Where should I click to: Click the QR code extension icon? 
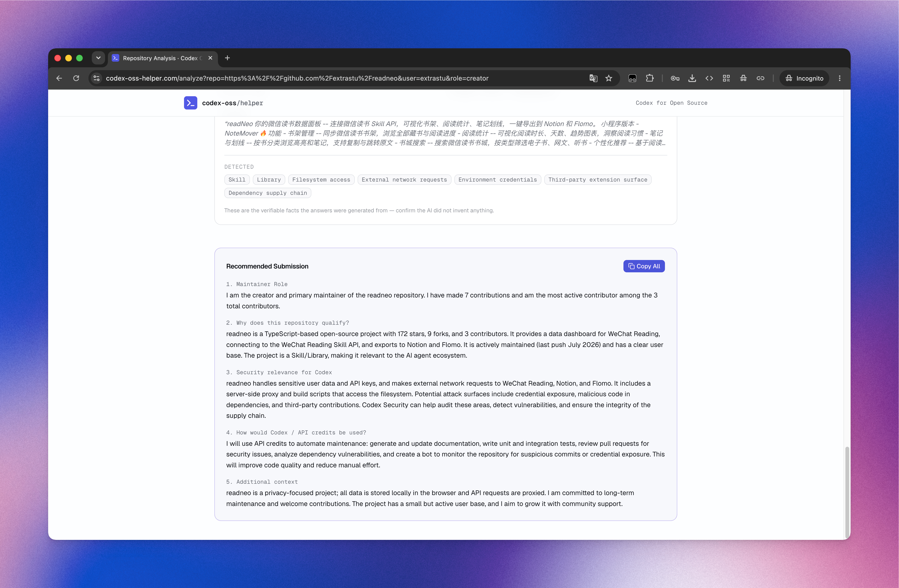click(x=726, y=78)
